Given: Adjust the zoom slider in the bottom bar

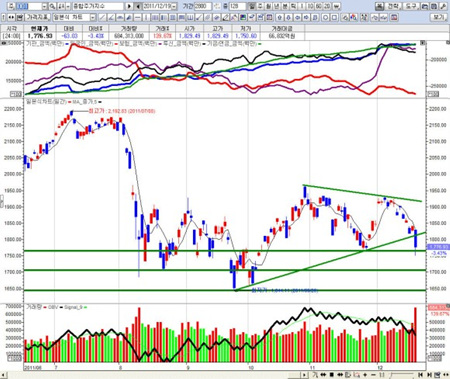Looking at the screenshot, I should pos(402,375).
